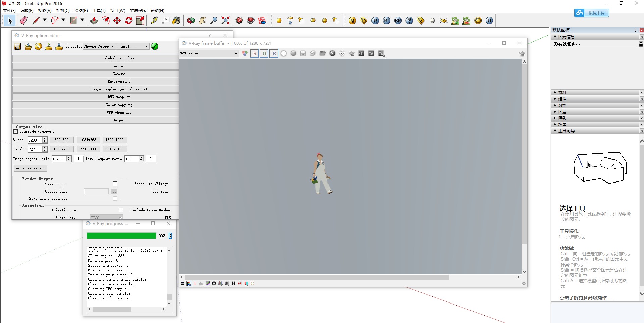The height and width of the screenshot is (323, 644).
Task: Enable Animation on checkbox
Action: pos(121,210)
